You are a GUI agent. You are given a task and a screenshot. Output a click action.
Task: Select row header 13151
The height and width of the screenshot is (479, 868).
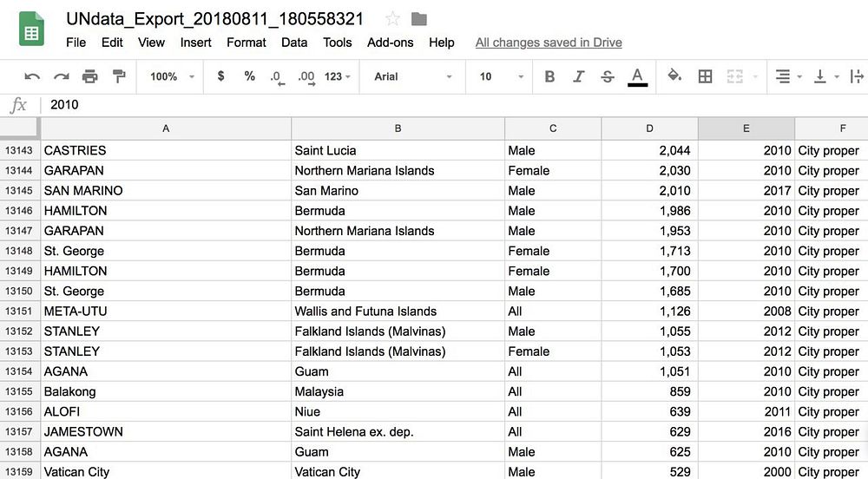[x=19, y=311]
